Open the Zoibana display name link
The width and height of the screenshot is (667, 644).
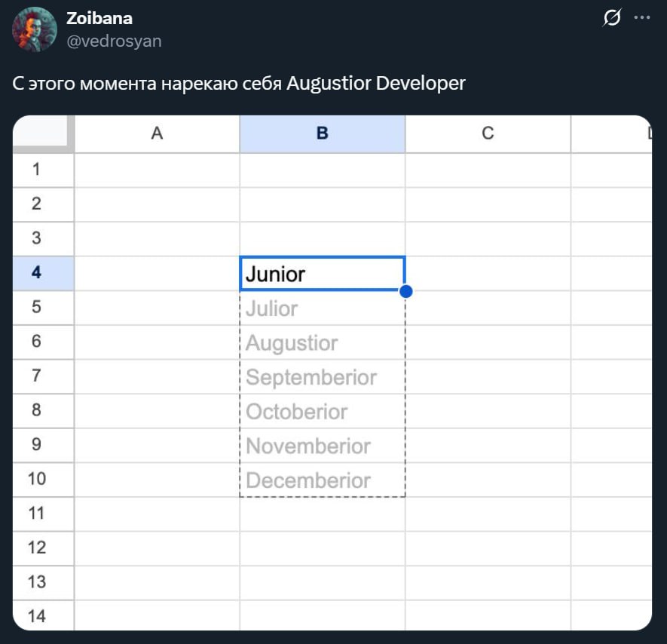coord(99,18)
